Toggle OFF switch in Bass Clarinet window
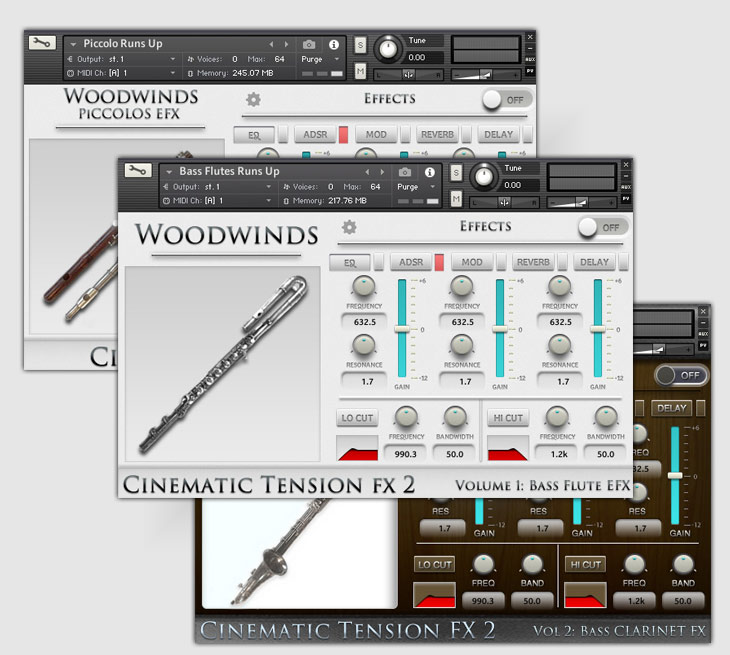 pos(682,375)
